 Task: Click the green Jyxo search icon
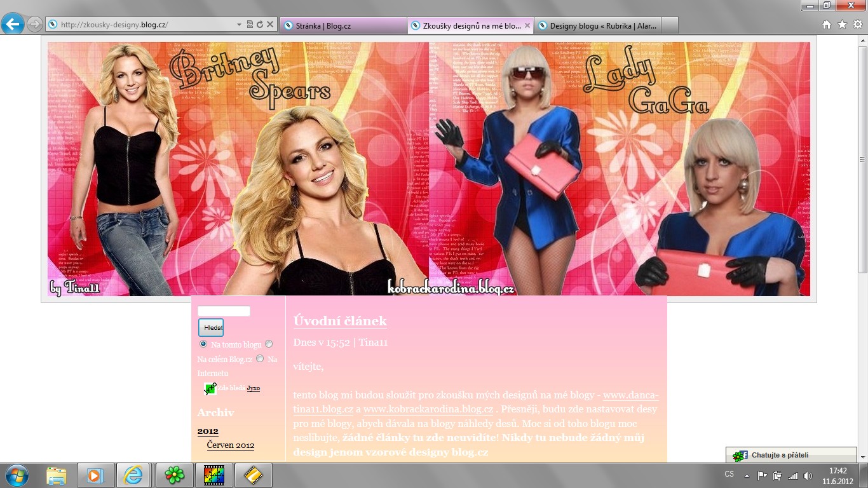(x=210, y=388)
